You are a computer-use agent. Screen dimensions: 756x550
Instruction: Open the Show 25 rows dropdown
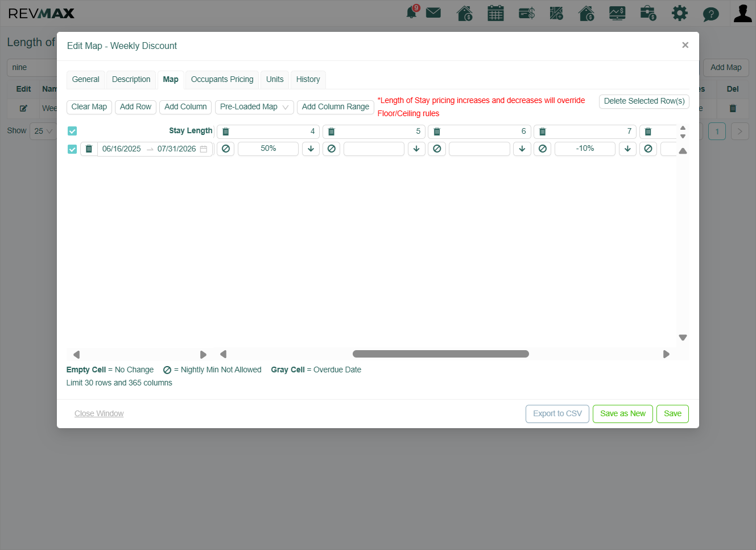[x=43, y=131]
